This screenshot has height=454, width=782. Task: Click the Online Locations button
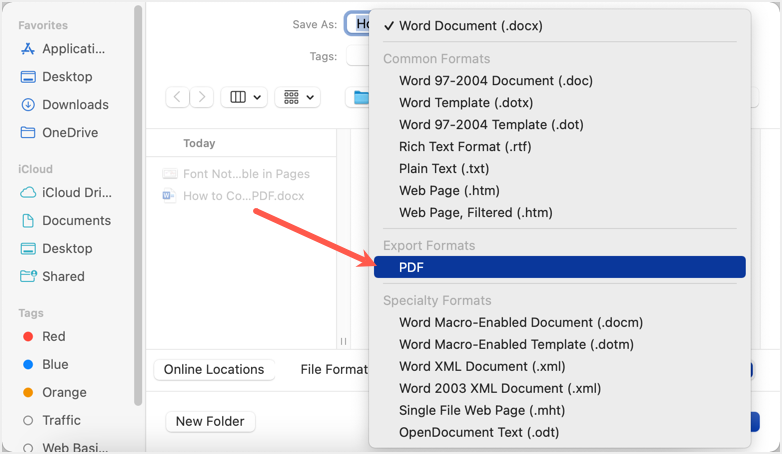(214, 369)
